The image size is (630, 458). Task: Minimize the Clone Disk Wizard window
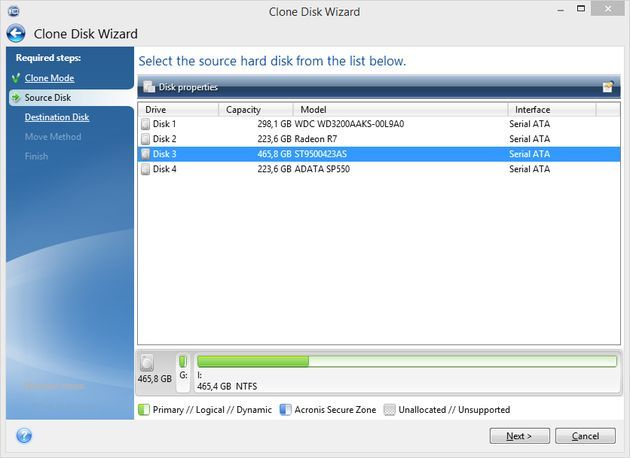tap(560, 10)
